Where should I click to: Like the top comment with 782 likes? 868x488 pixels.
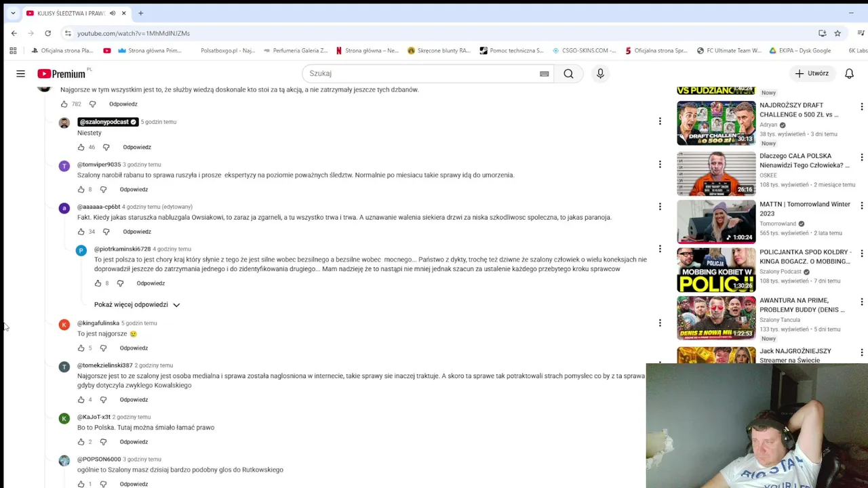click(64, 104)
